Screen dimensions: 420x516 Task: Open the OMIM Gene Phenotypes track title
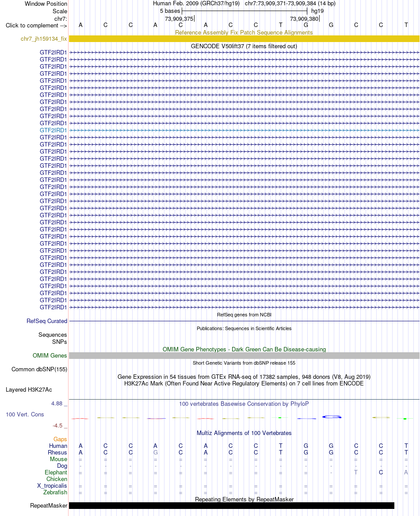[x=244, y=350]
